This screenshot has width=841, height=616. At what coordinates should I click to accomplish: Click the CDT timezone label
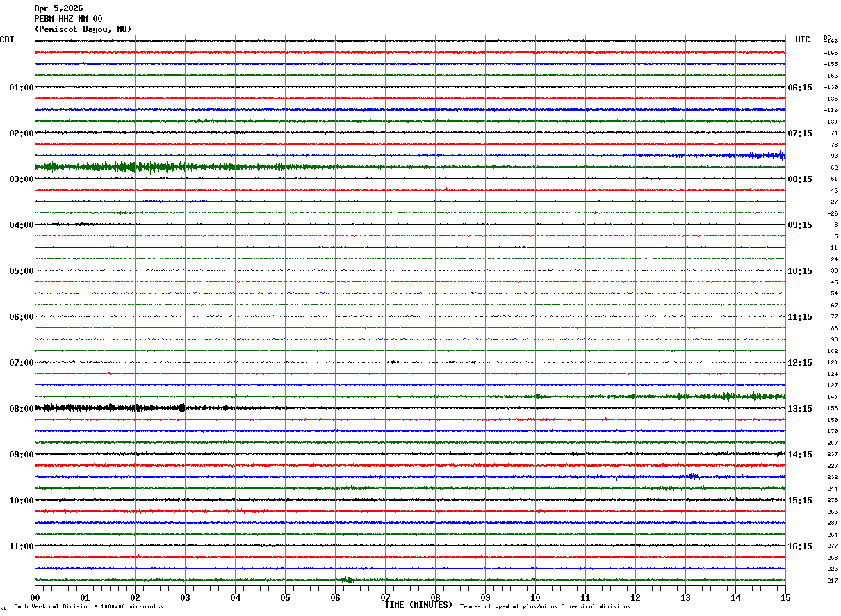pyautogui.click(x=7, y=40)
